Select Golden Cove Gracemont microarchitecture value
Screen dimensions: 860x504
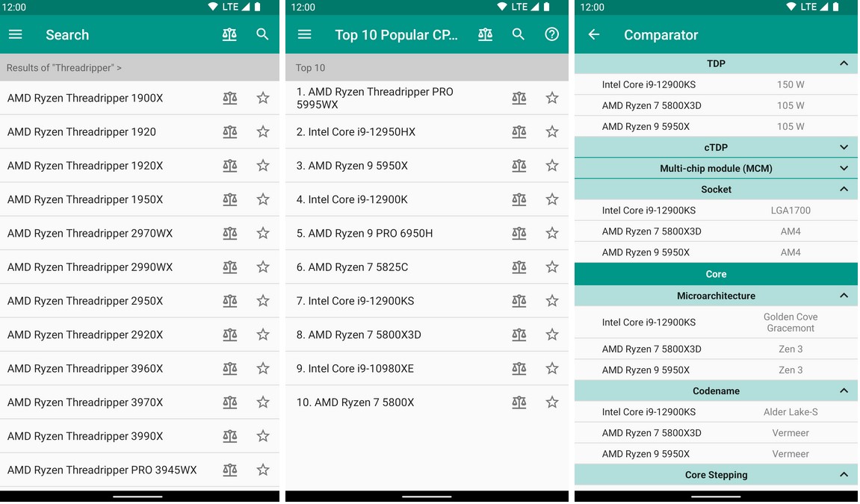[791, 323]
